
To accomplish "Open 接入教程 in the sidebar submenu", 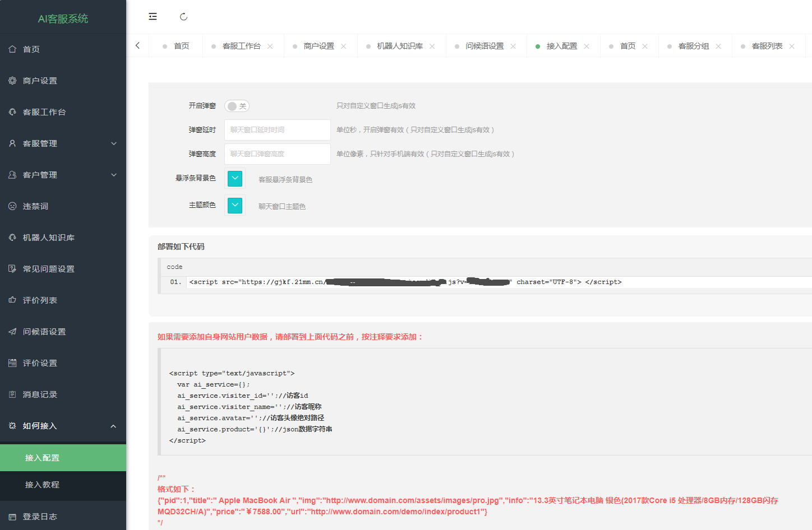I will coord(63,485).
